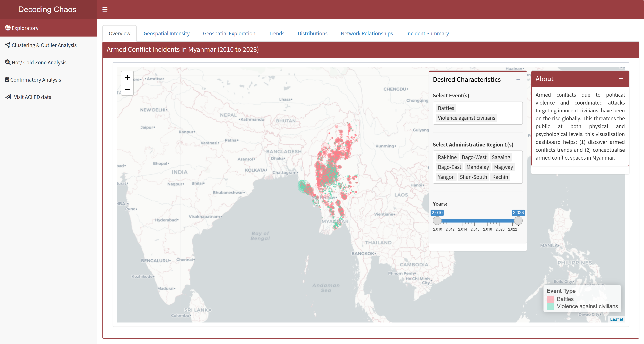Image resolution: width=644 pixels, height=344 pixels.
Task: Click the globe icon beside Exploratory
Action: pos(8,28)
